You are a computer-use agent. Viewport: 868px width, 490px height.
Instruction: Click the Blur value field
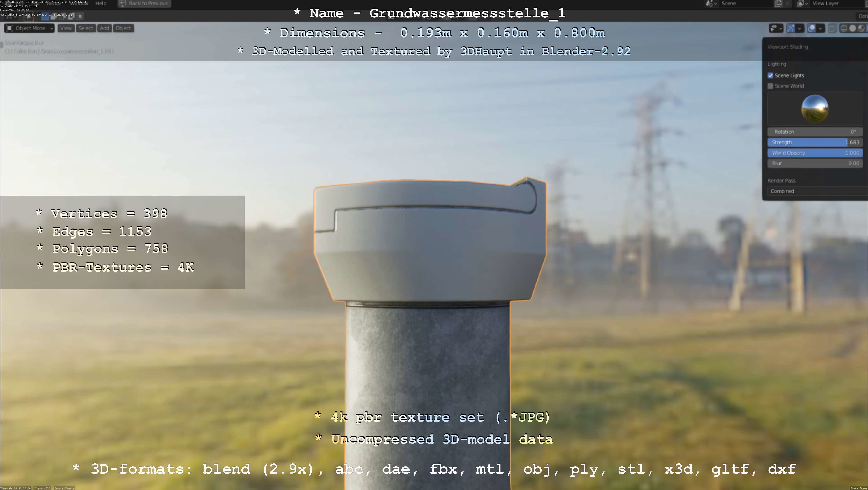click(815, 163)
